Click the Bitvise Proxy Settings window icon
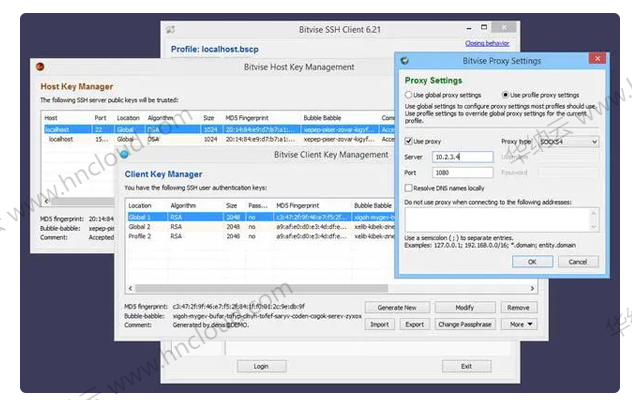 point(405,61)
